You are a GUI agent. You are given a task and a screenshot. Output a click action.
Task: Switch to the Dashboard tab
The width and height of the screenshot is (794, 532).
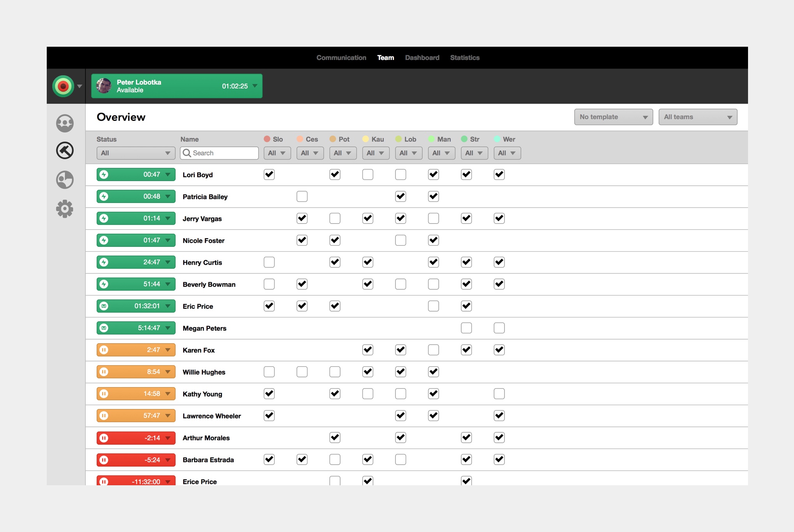pyautogui.click(x=422, y=57)
